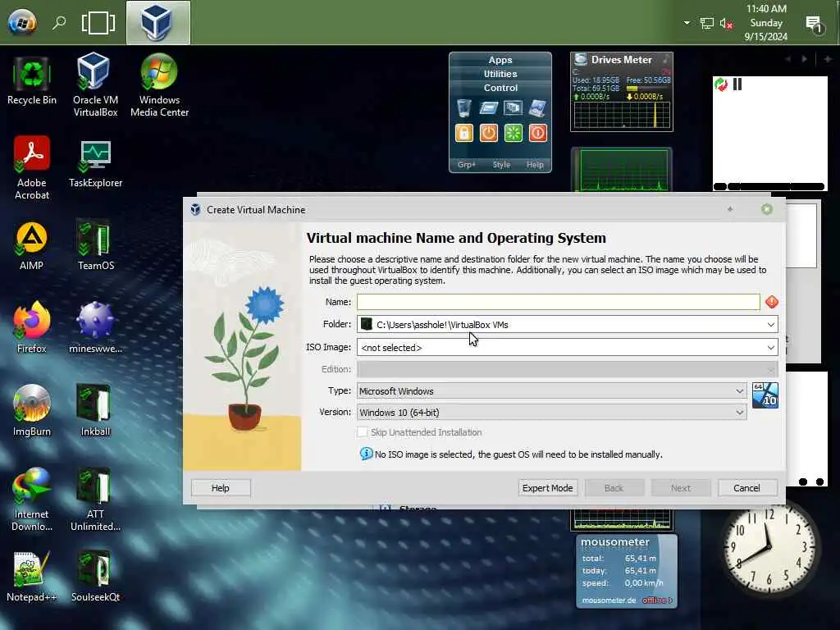This screenshot has width=840, height=630.
Task: Open Version dropdown Windows 10 (64-bit)
Action: tap(551, 413)
